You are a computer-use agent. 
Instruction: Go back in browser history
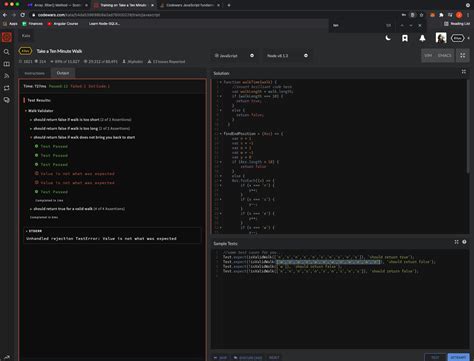tap(5, 15)
